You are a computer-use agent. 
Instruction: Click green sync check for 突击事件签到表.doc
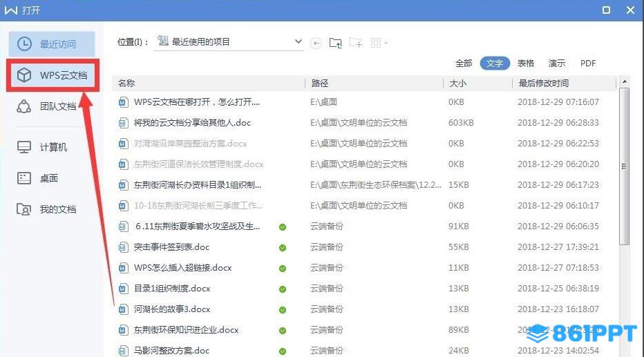(283, 248)
